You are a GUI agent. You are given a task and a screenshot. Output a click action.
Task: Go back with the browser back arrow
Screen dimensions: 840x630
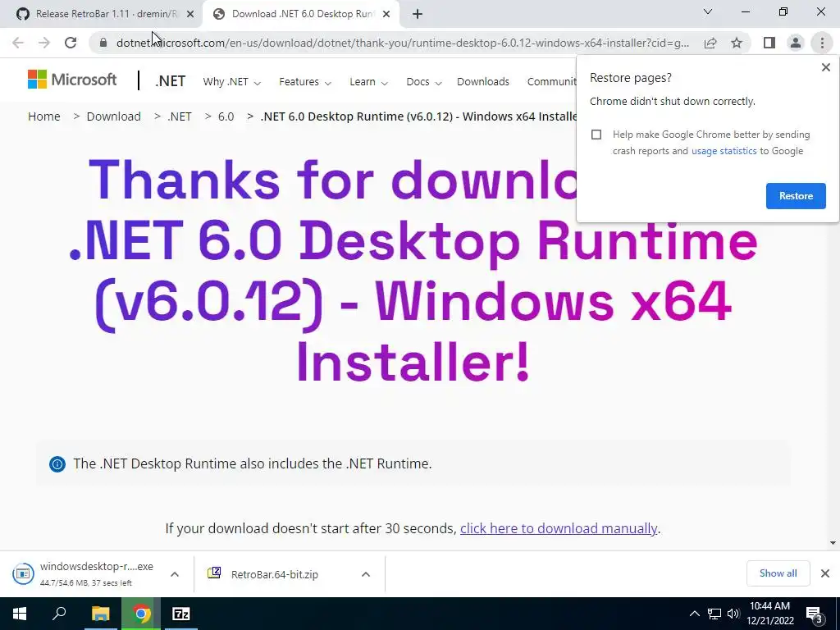tap(18, 43)
